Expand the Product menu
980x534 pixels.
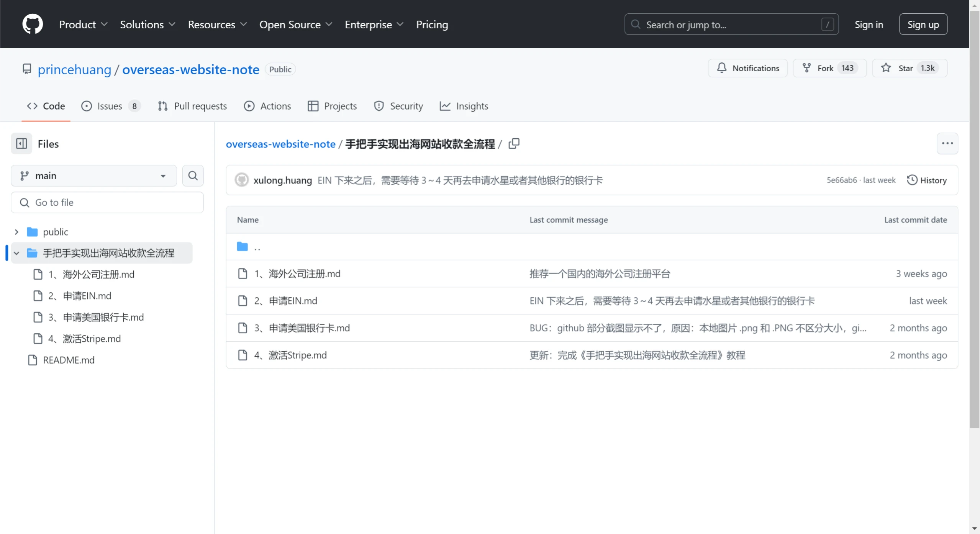tap(84, 25)
